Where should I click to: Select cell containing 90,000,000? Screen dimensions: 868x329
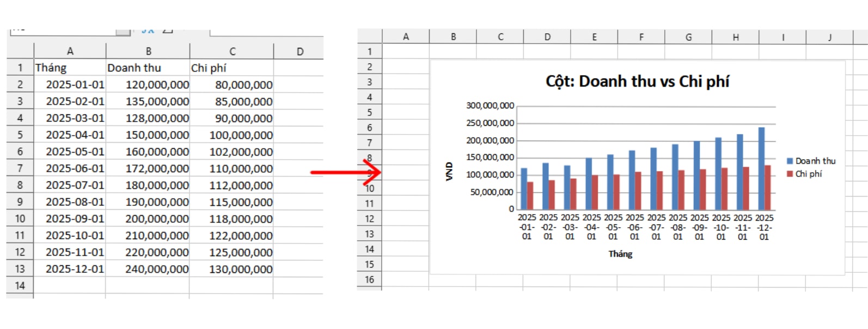coord(231,118)
